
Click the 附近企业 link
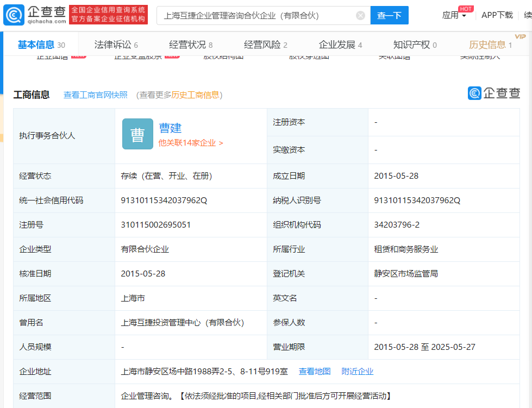coord(357,372)
